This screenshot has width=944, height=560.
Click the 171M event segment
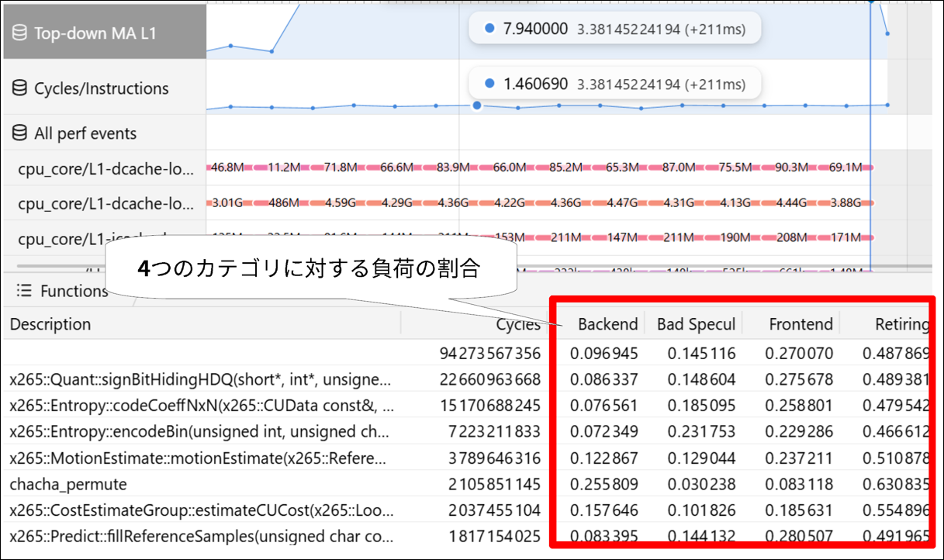(847, 237)
